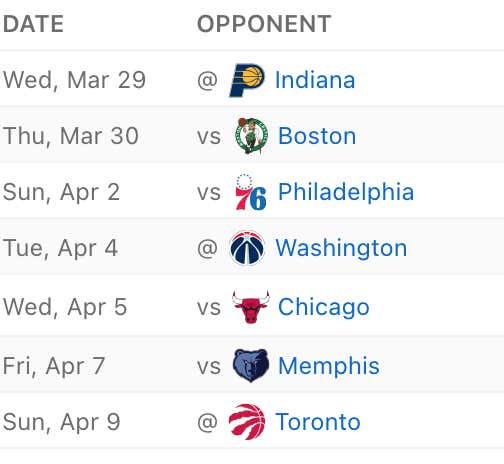Click the Boston Celtics logo
The height and width of the screenshot is (464, 504).
point(251,136)
